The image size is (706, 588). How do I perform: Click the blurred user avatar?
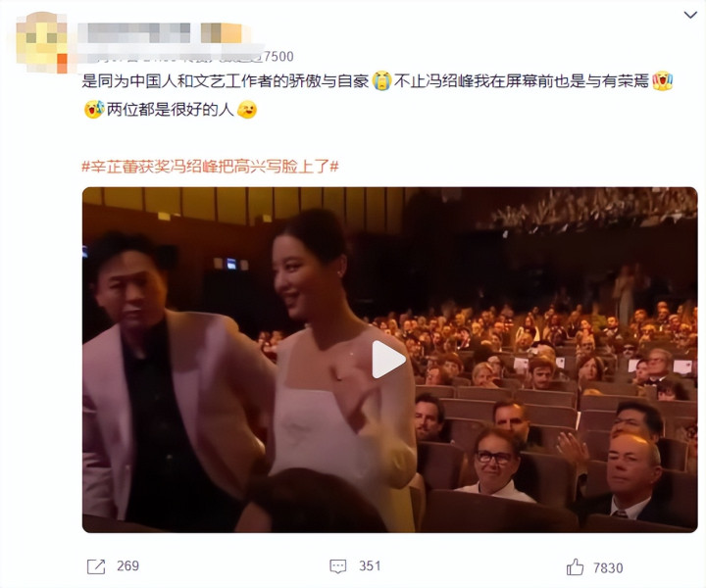click(x=41, y=43)
